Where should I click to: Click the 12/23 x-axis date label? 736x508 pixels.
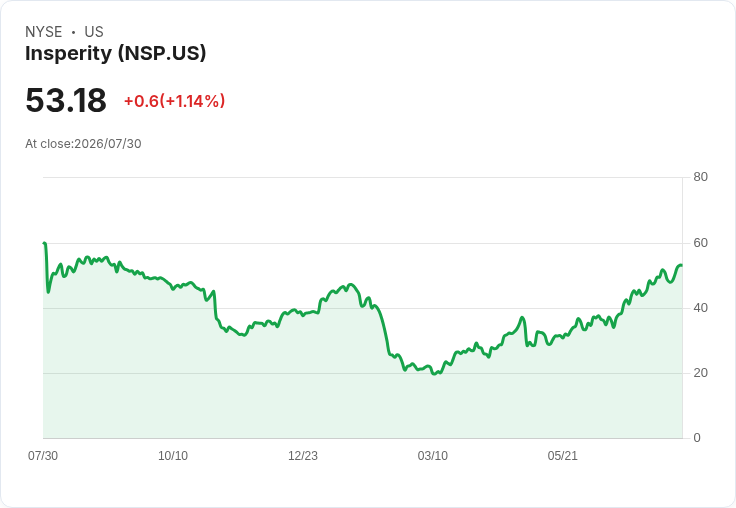[303, 456]
